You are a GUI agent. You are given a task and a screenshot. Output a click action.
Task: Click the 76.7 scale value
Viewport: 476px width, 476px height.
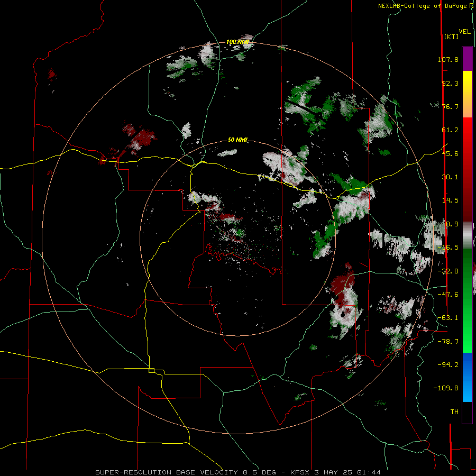tap(450, 106)
